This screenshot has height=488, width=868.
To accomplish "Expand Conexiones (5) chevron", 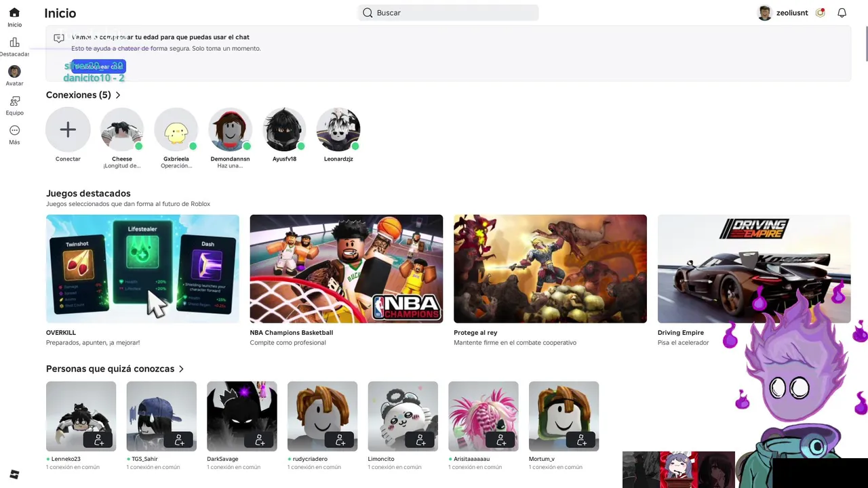I will coord(118,95).
